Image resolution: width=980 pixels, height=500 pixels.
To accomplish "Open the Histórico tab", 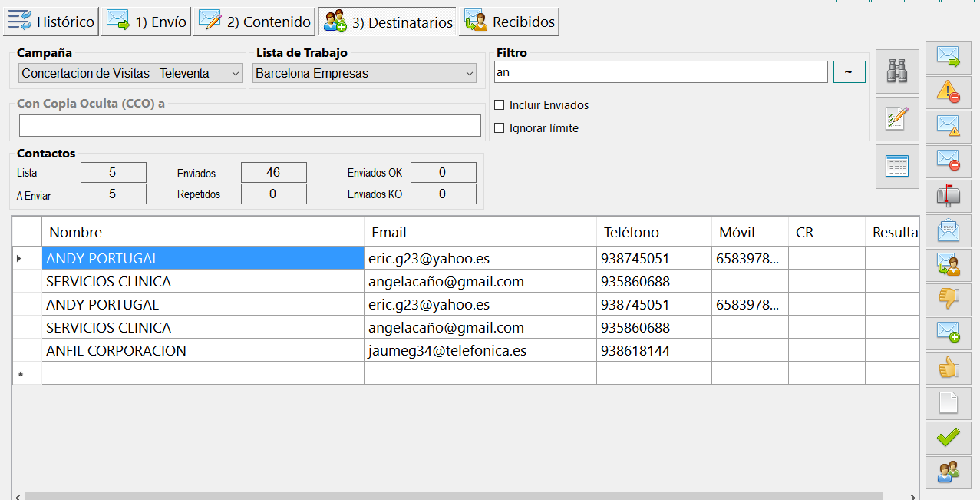I will point(51,22).
